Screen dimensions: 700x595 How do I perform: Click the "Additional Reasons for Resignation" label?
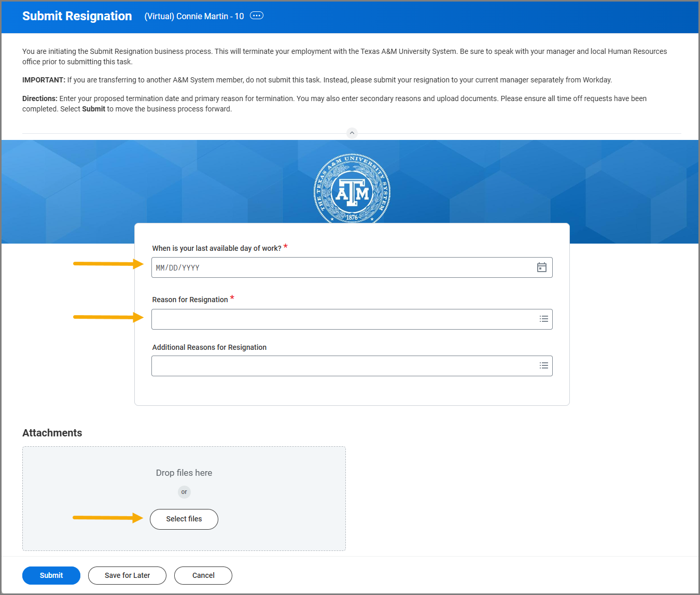(209, 347)
